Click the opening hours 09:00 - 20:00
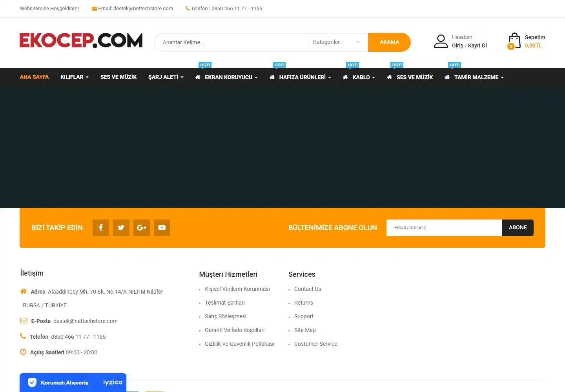This screenshot has width=565, height=392. (82, 352)
